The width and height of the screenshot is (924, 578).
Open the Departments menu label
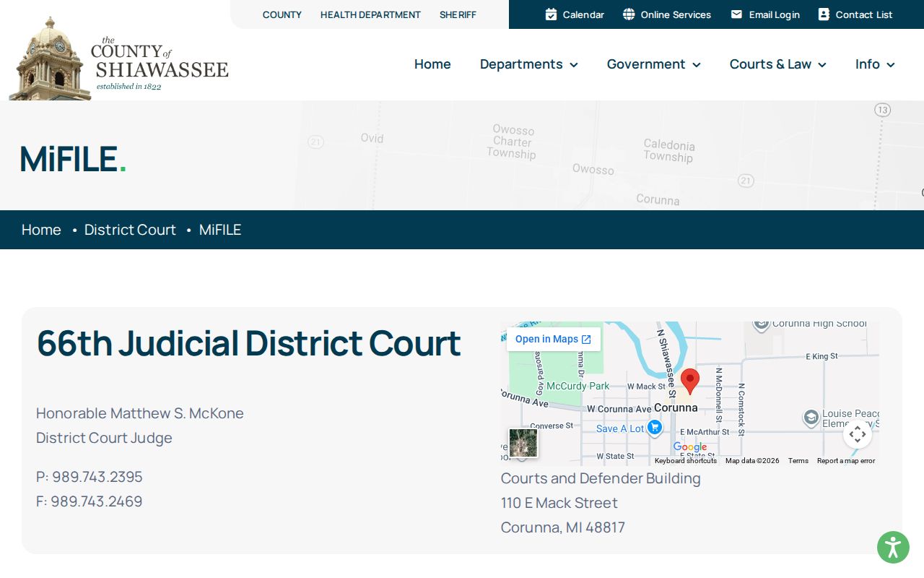[521, 64]
